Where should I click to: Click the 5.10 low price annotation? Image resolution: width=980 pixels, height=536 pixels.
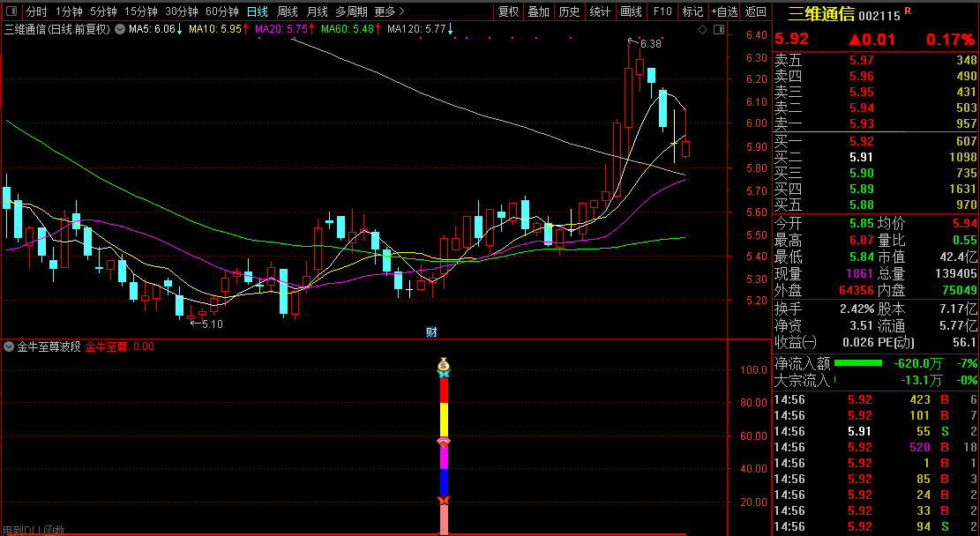pyautogui.click(x=212, y=324)
